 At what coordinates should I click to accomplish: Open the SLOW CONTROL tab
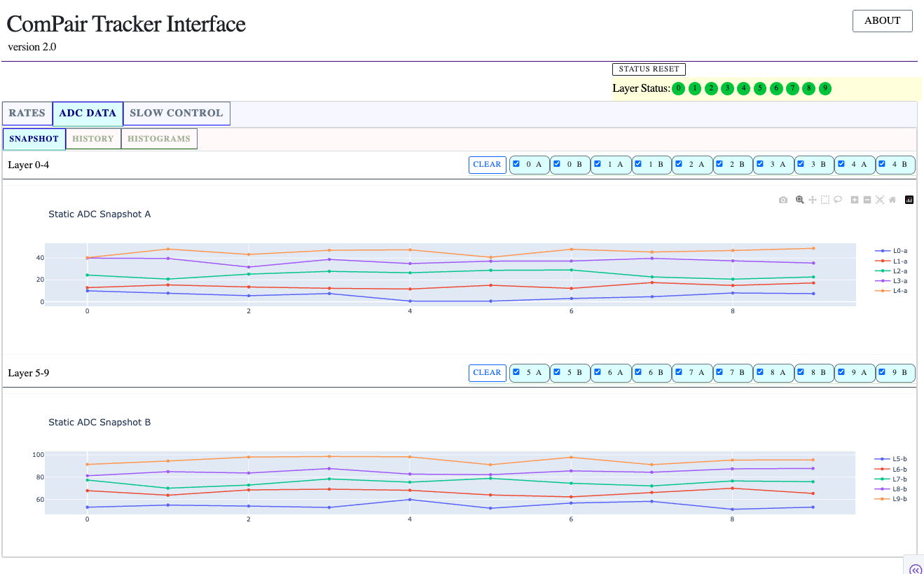[177, 114]
